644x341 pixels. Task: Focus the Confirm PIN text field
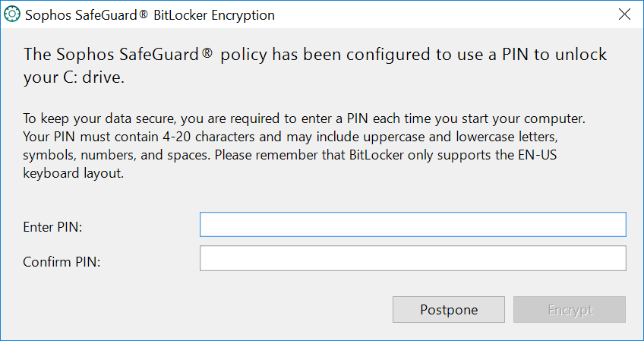click(413, 258)
